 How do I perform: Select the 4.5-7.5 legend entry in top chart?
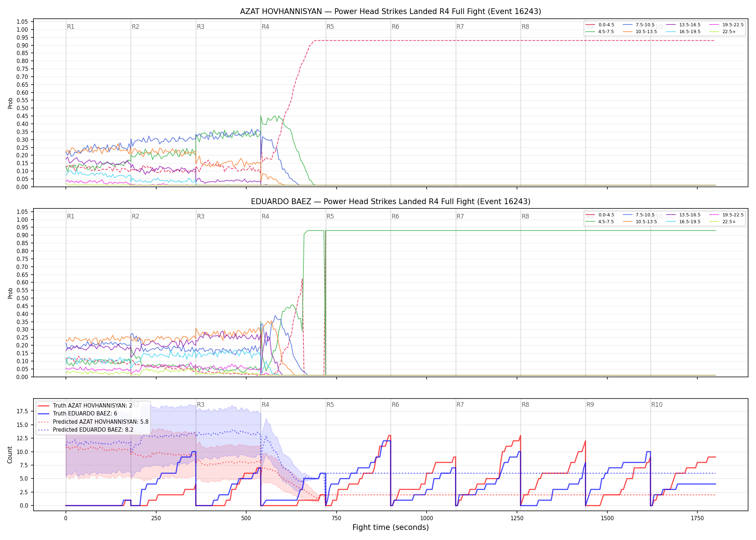[x=600, y=32]
